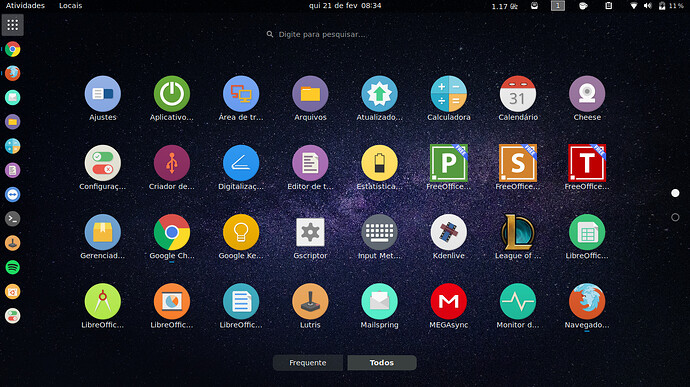Open the Digitalização scanner app
This screenshot has height=387, width=690.
click(241, 163)
